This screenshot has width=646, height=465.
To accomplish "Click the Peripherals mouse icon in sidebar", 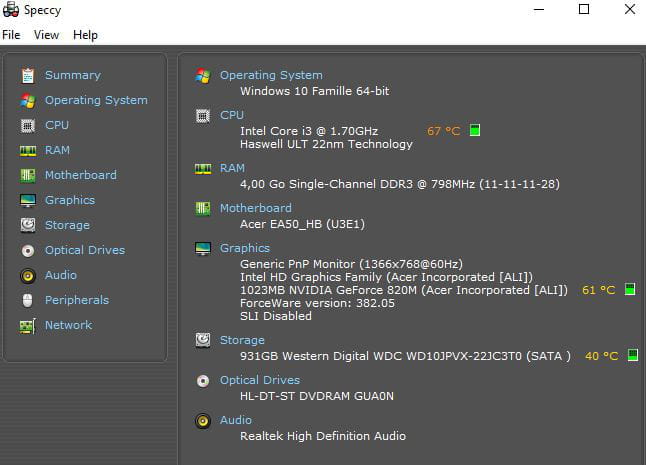I will click(x=28, y=300).
